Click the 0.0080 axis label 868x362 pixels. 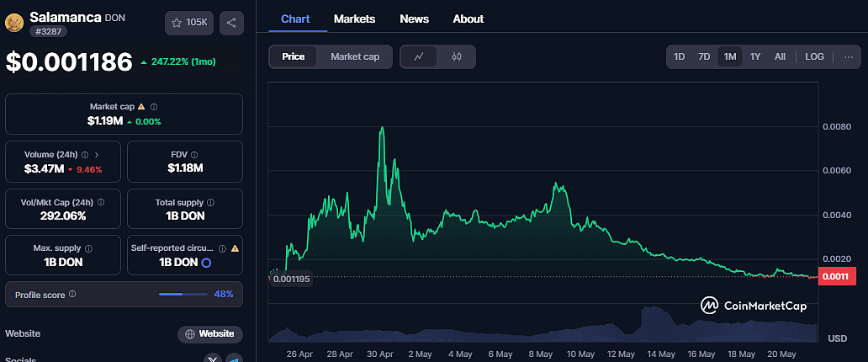[836, 126]
